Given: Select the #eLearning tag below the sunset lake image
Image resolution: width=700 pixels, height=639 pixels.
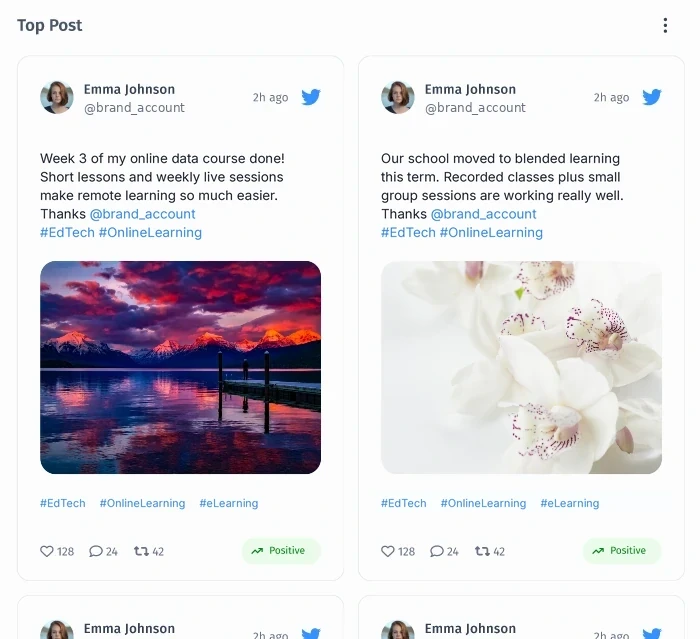Looking at the screenshot, I should (229, 503).
